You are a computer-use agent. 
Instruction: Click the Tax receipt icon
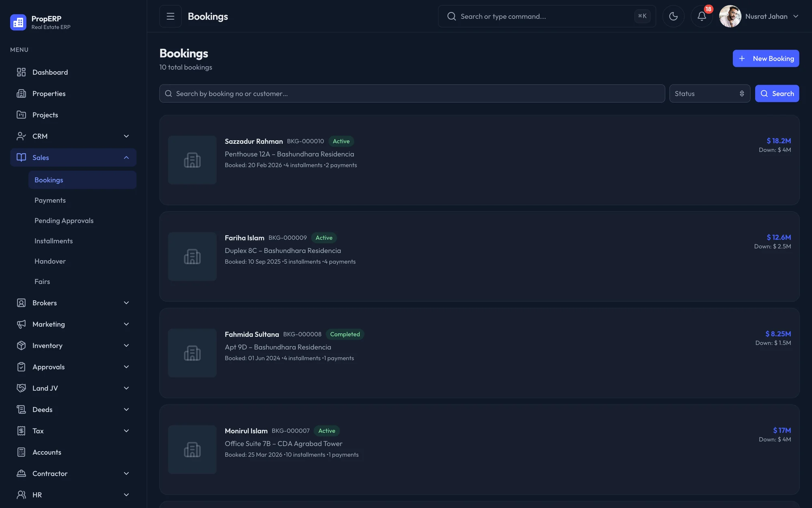tap(21, 431)
